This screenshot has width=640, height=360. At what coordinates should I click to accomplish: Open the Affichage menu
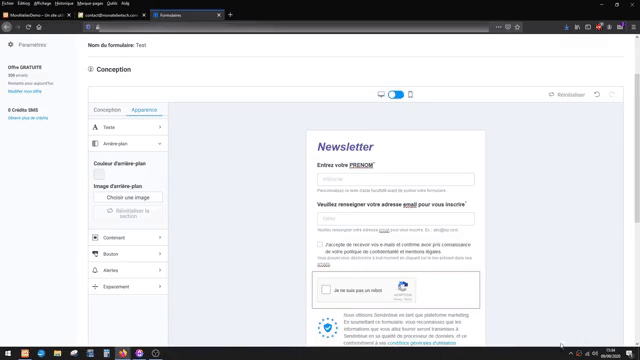pyautogui.click(x=42, y=3)
